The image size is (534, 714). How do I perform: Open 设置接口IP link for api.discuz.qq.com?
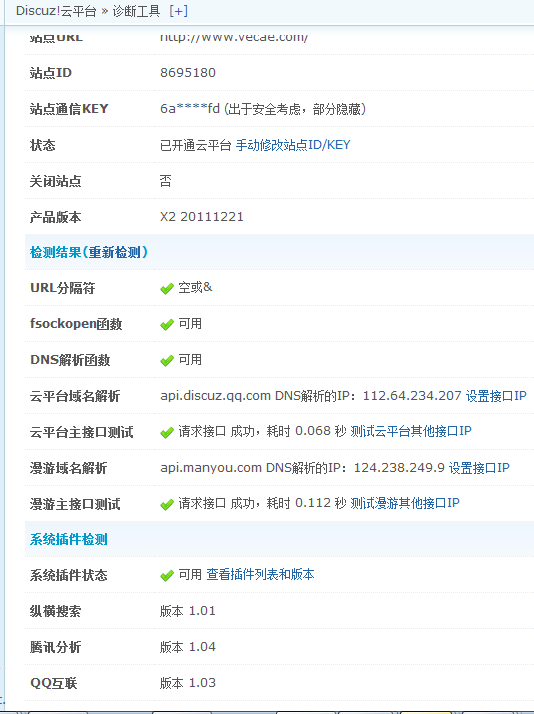(496, 396)
